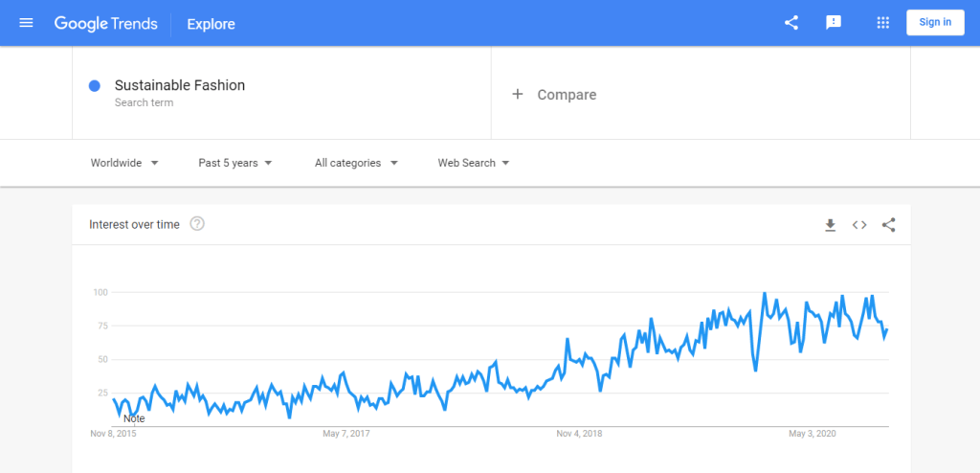This screenshot has width=980, height=473.
Task: Open the Web Search type dropdown
Action: point(474,163)
